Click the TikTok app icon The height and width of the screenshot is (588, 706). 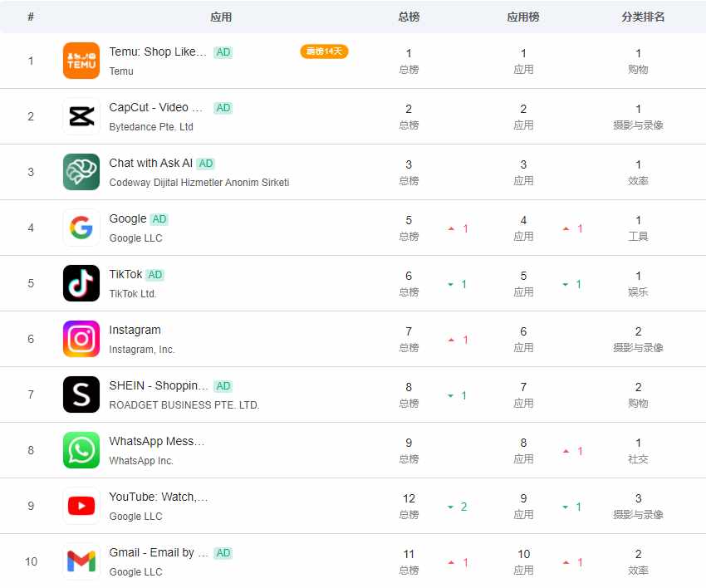[81, 283]
